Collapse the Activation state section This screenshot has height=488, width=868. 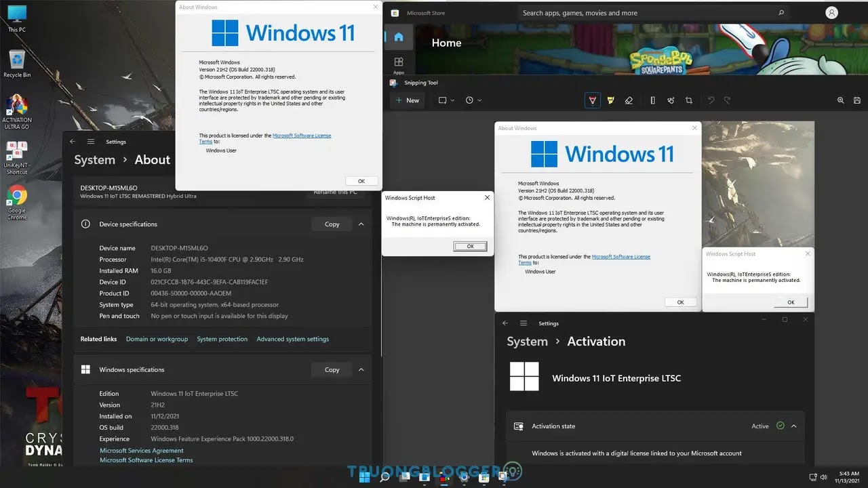coord(793,426)
